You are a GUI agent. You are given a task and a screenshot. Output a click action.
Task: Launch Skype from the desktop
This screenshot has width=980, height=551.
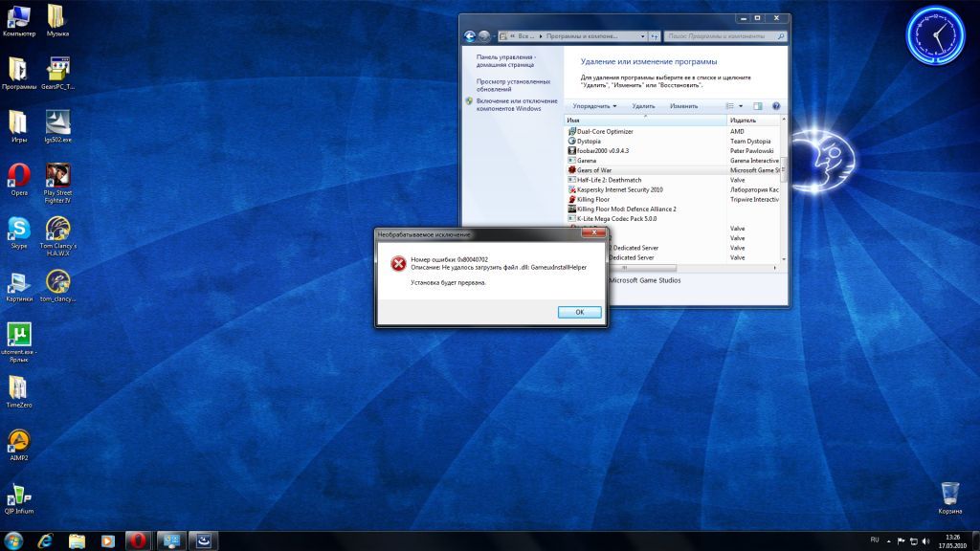(x=19, y=233)
